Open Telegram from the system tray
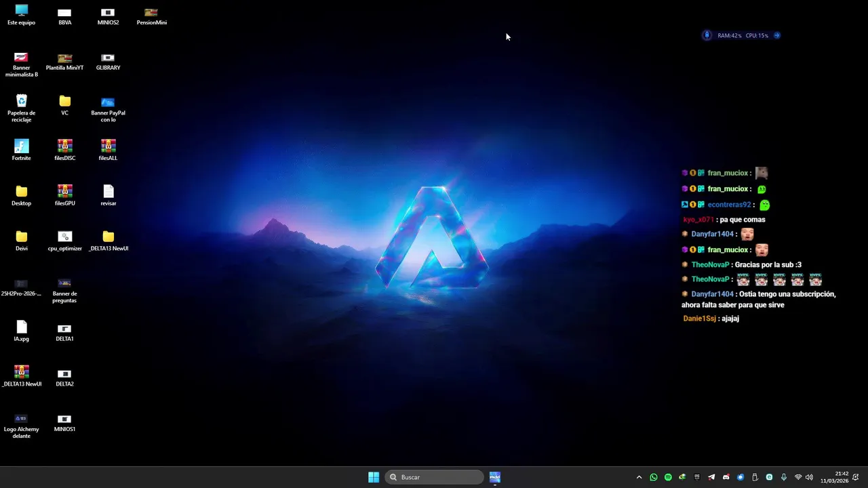 pyautogui.click(x=711, y=477)
